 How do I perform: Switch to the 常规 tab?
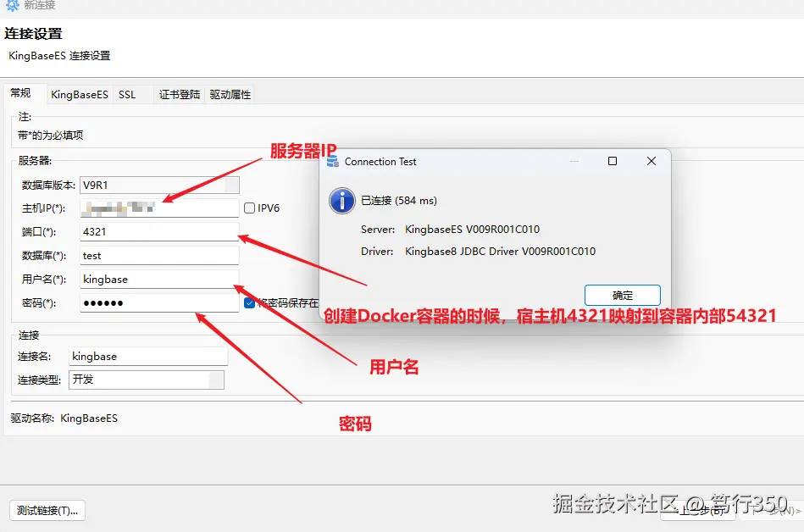(x=21, y=93)
